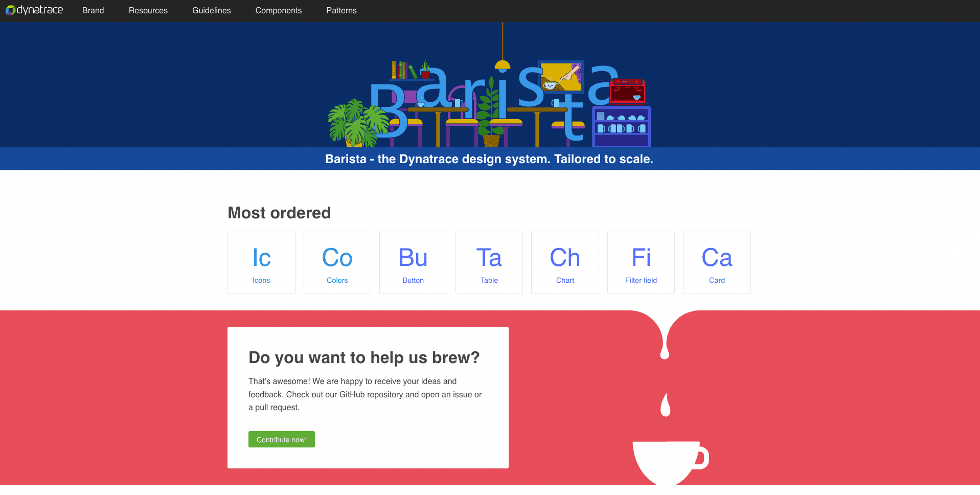This screenshot has height=495, width=980.
Task: Open the Icons tile
Action: pyautogui.click(x=261, y=262)
